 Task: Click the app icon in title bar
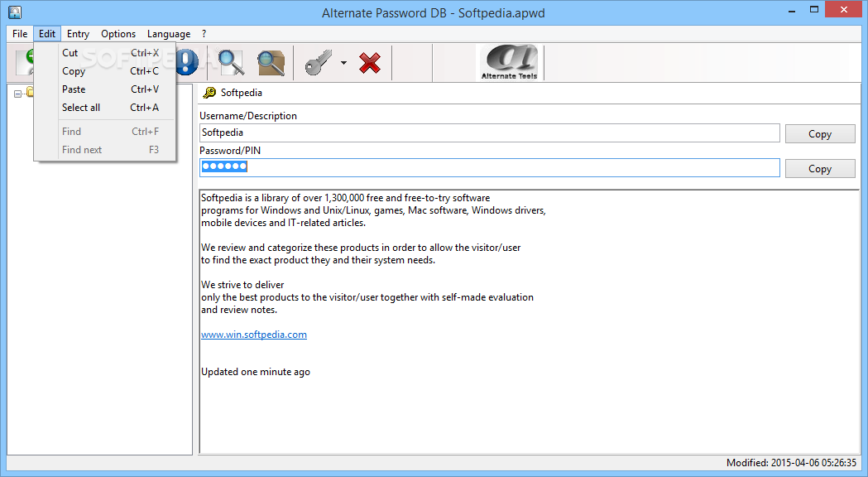click(x=15, y=12)
